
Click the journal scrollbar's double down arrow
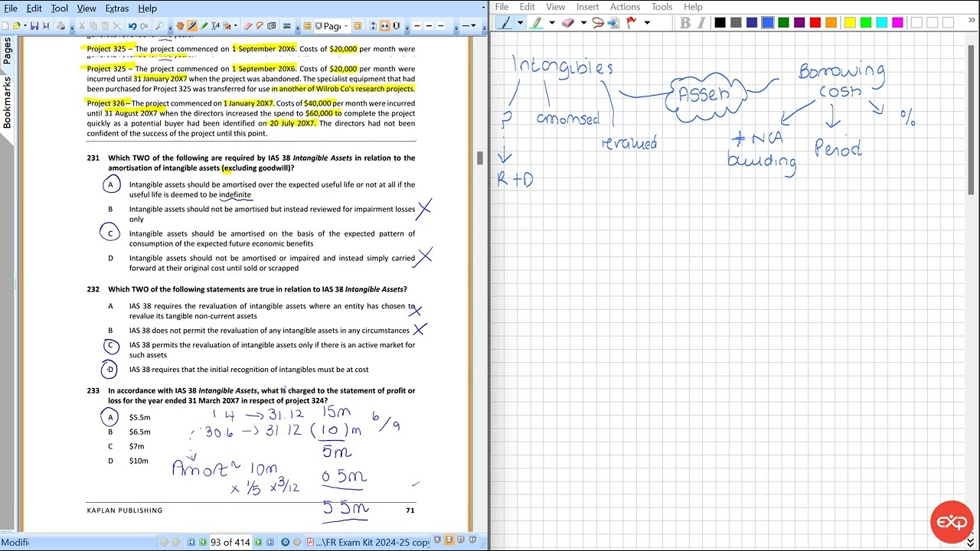tap(972, 543)
